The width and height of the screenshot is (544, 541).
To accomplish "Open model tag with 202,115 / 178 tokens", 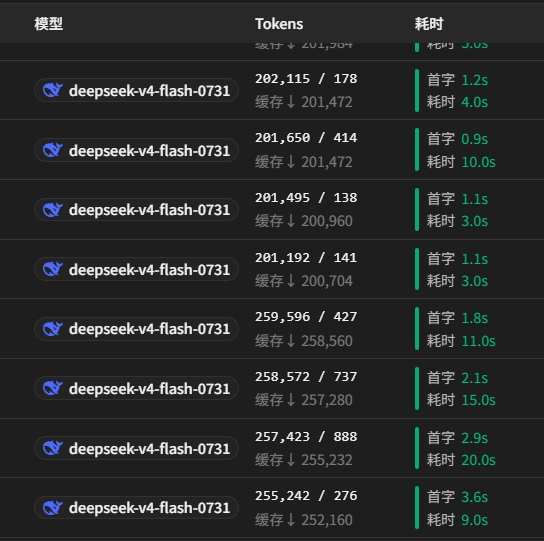I will pyautogui.click(x=136, y=90).
